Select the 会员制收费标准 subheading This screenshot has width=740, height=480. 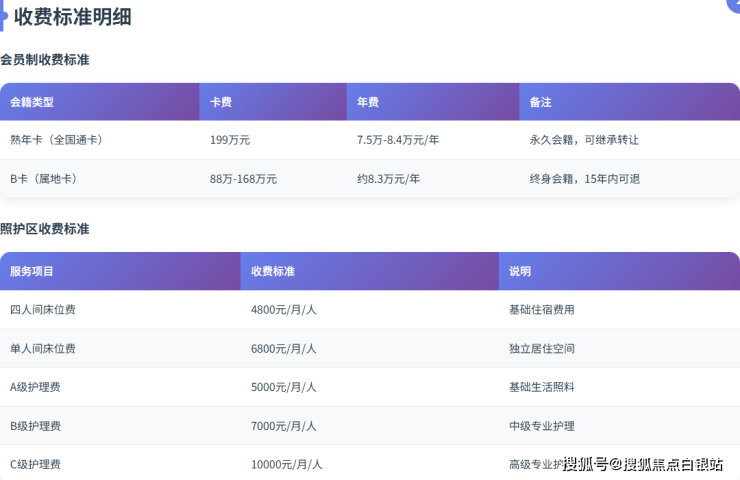click(x=45, y=60)
